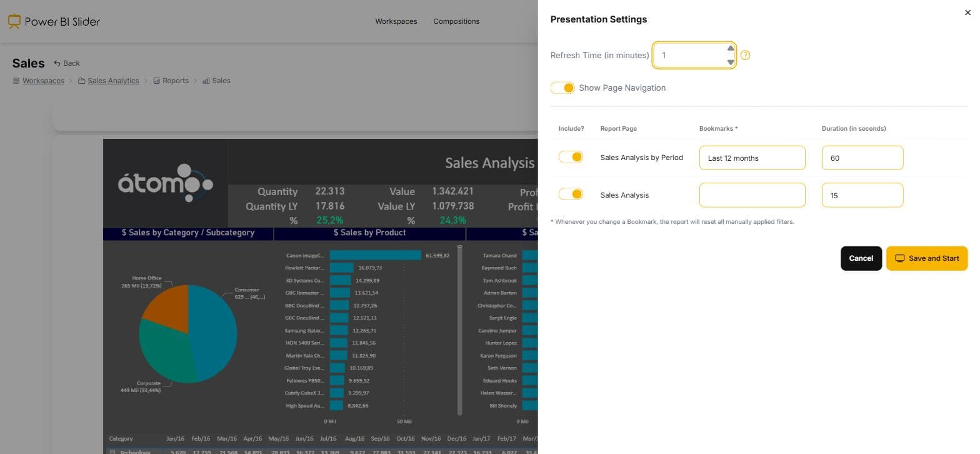Go back using the Back link
Screen dimensions: 980x454
click(67, 63)
